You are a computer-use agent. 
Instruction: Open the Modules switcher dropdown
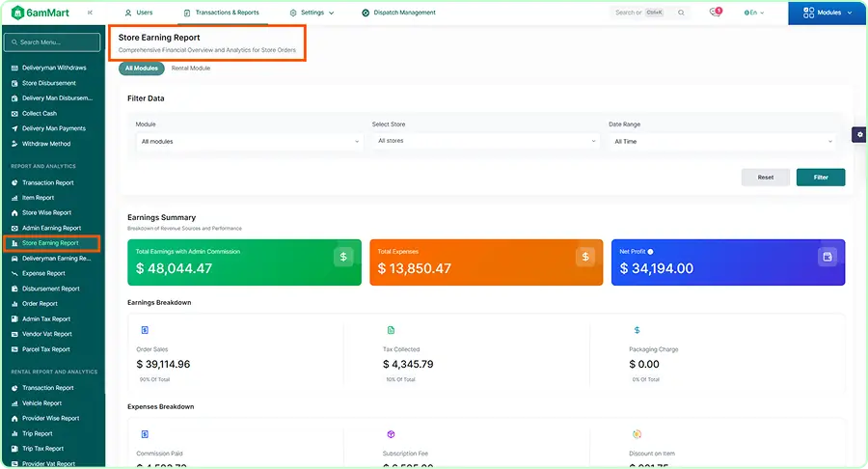point(827,13)
